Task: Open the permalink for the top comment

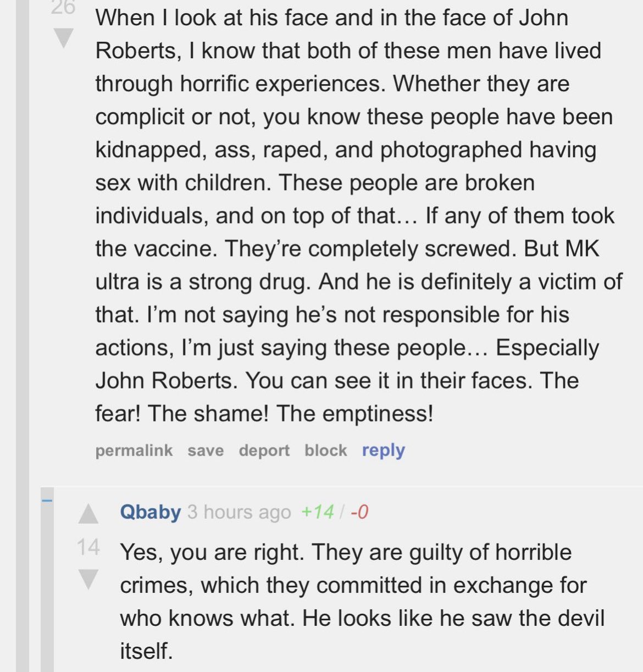Action: (x=134, y=451)
